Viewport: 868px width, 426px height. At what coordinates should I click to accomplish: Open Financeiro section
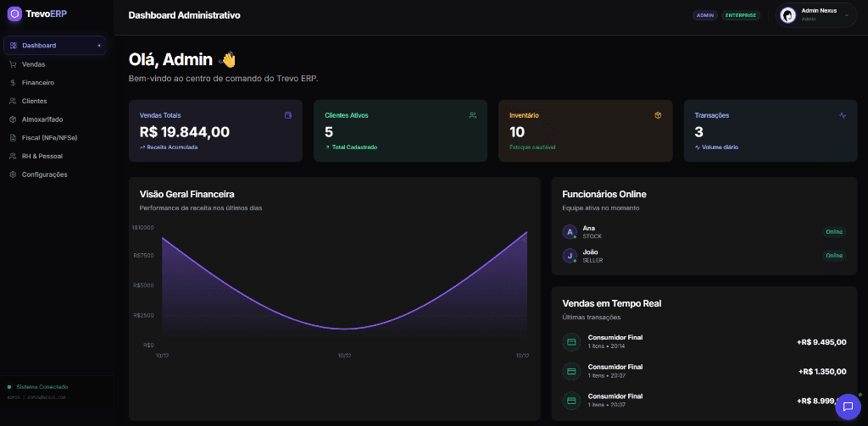point(38,83)
